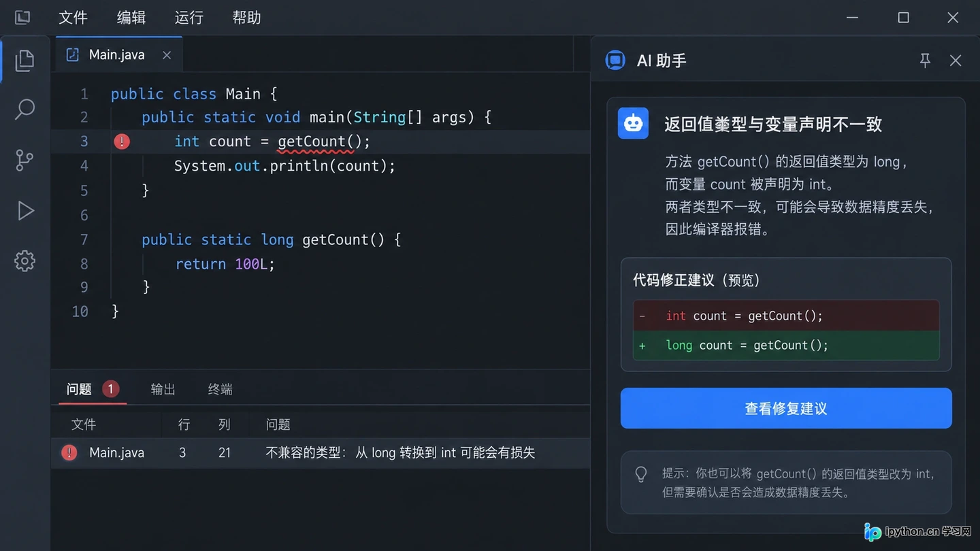980x551 pixels.
Task: Open the 文件 menu
Action: tap(73, 18)
